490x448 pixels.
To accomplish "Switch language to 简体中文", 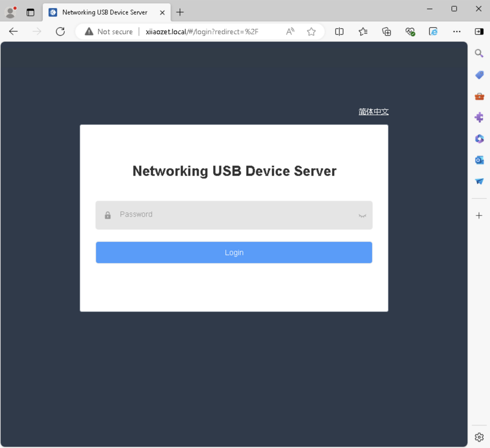I will (x=373, y=112).
